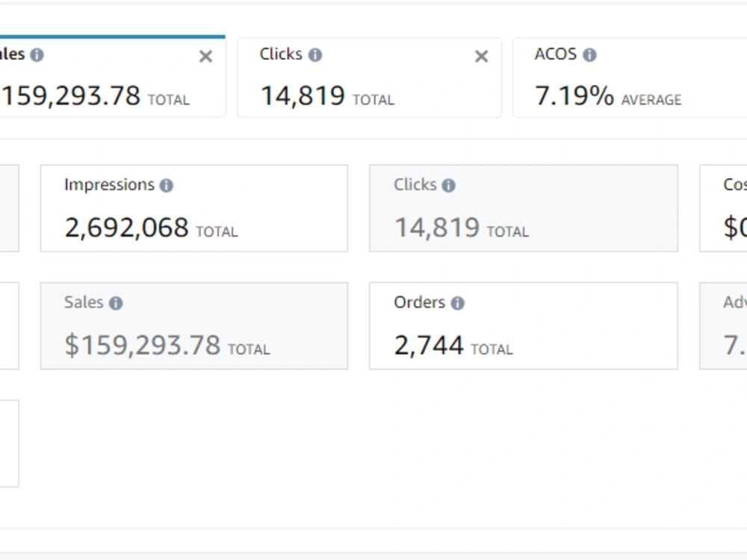The height and width of the screenshot is (560, 747).
Task: Click the 2,692,068 impressions total value
Action: (x=126, y=228)
